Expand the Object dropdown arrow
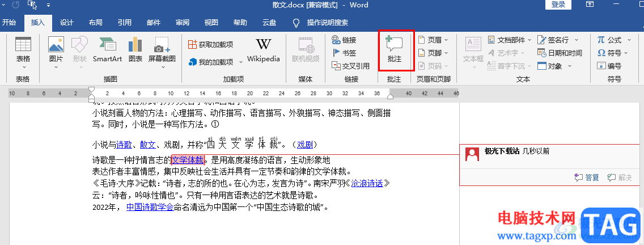Viewport: 644px width, 245px height. (570, 66)
